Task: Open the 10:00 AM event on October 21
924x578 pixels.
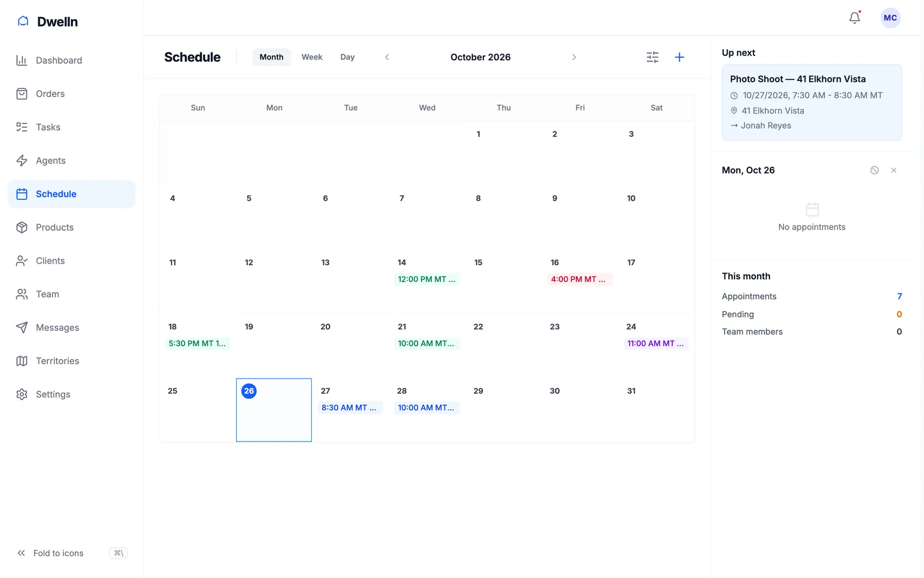Action: tap(427, 343)
